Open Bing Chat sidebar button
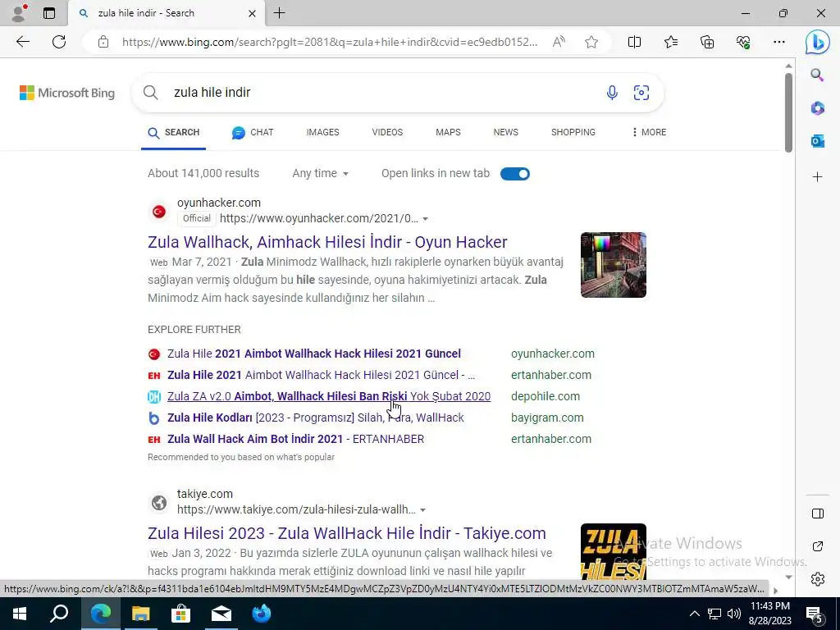This screenshot has height=630, width=840. [818, 43]
